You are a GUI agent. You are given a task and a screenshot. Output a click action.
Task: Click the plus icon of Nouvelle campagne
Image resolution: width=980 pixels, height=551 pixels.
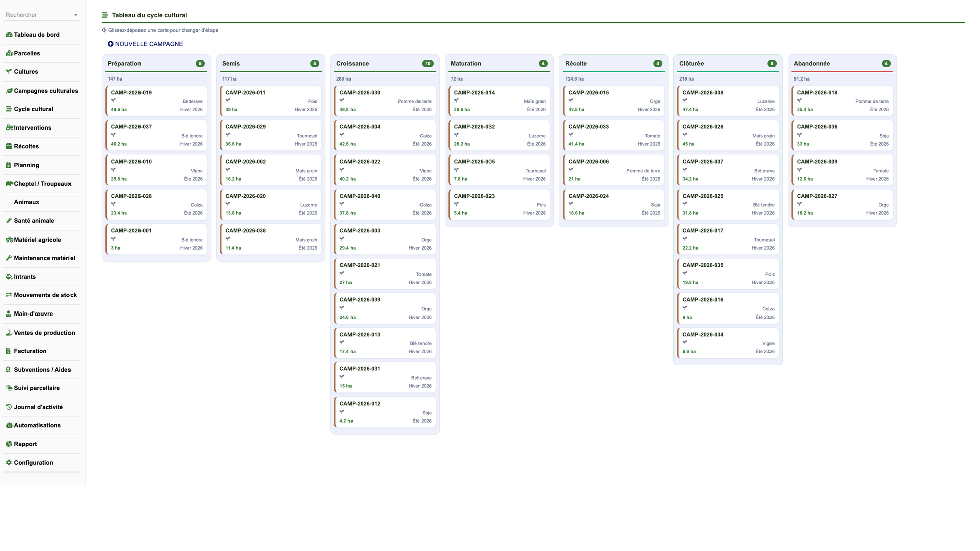coord(111,44)
